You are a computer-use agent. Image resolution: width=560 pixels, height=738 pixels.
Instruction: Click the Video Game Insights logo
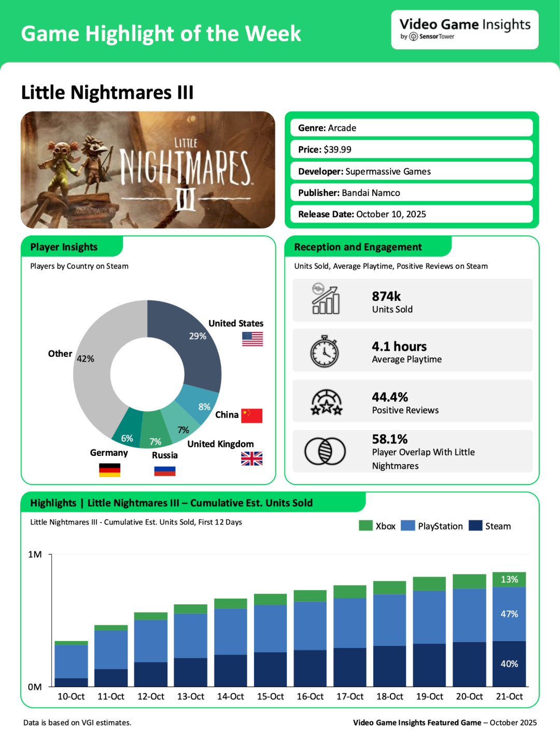pos(465,30)
